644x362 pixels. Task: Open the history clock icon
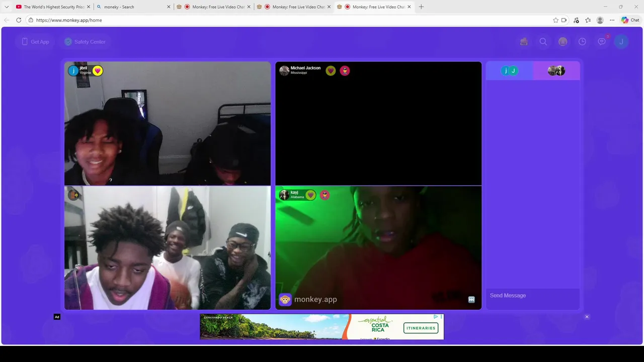pyautogui.click(x=582, y=42)
